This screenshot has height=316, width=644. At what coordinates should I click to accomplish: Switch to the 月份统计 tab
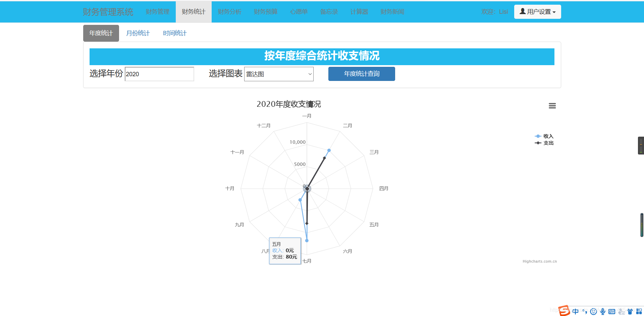[x=138, y=33]
